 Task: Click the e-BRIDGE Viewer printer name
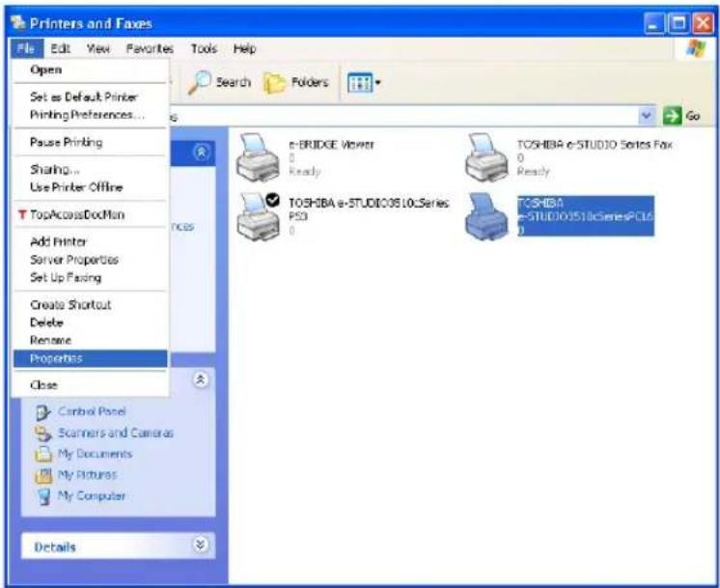(x=331, y=145)
